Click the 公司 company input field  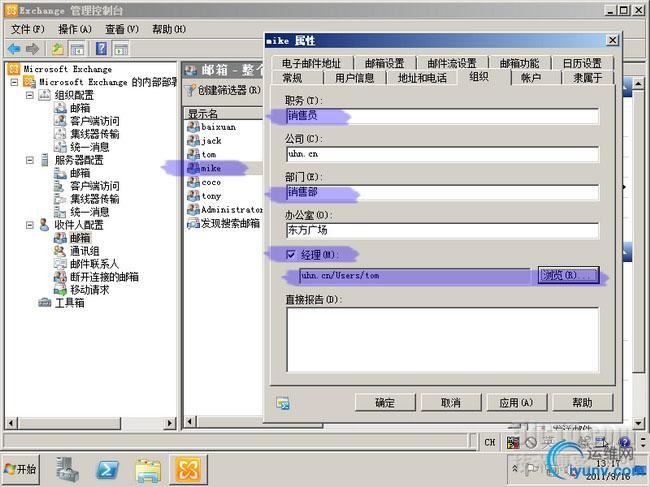tap(442, 154)
